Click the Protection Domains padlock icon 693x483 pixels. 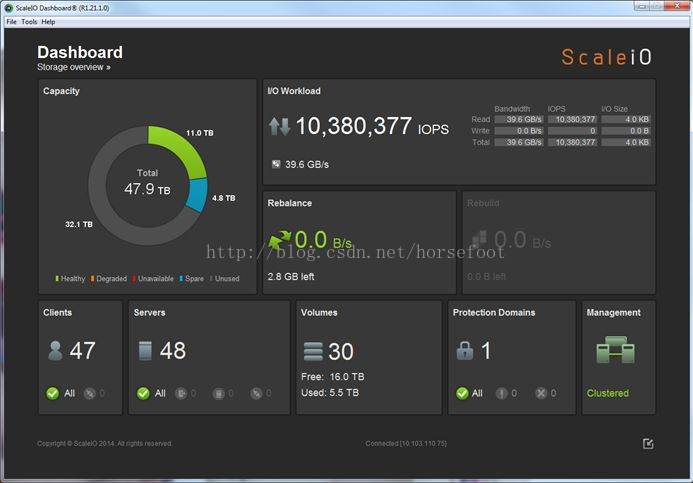tap(464, 351)
